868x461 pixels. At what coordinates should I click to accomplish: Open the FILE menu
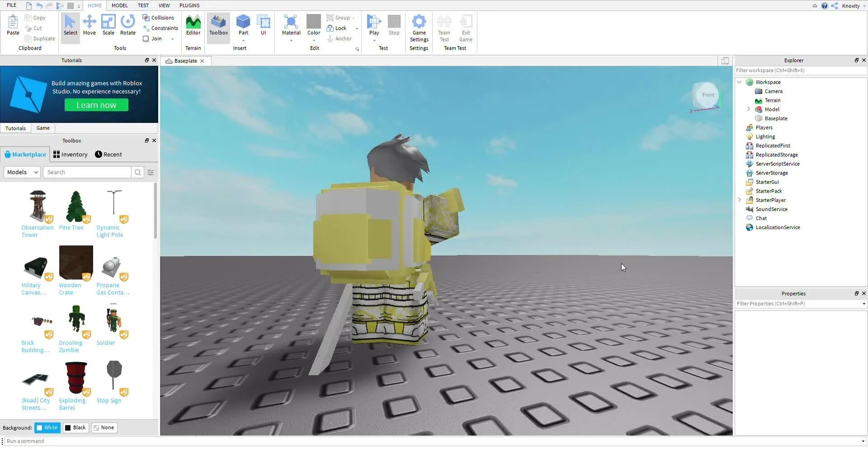12,5
